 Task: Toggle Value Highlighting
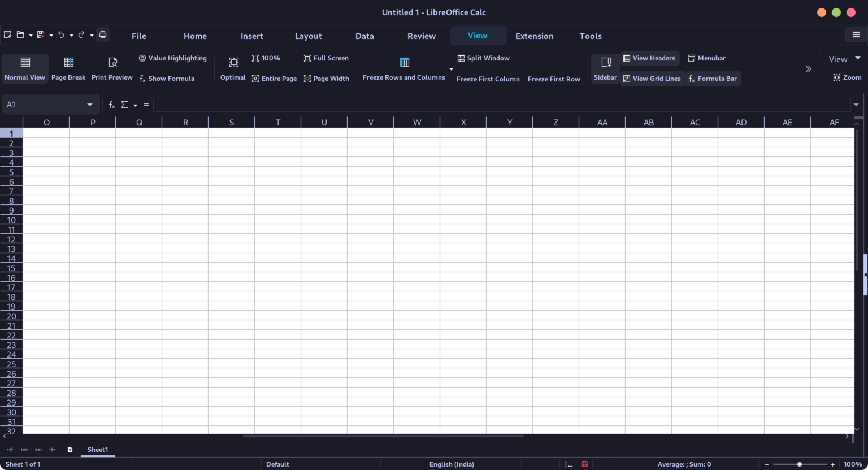pos(172,58)
